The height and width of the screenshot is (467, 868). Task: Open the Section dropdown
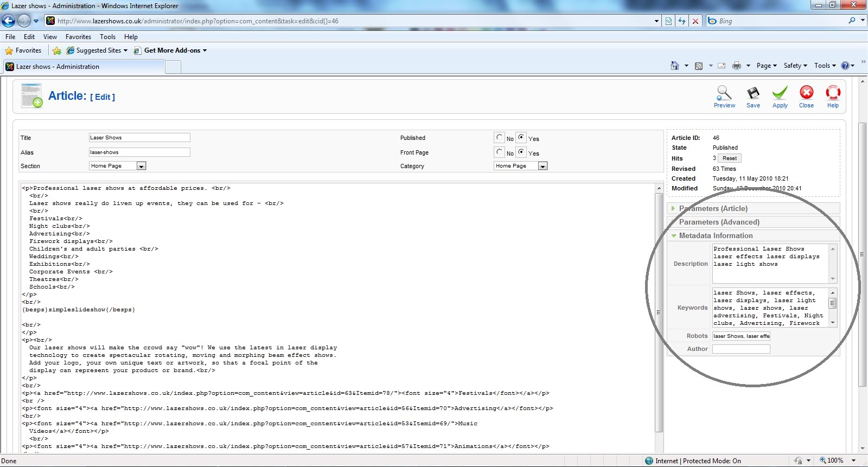click(x=141, y=166)
